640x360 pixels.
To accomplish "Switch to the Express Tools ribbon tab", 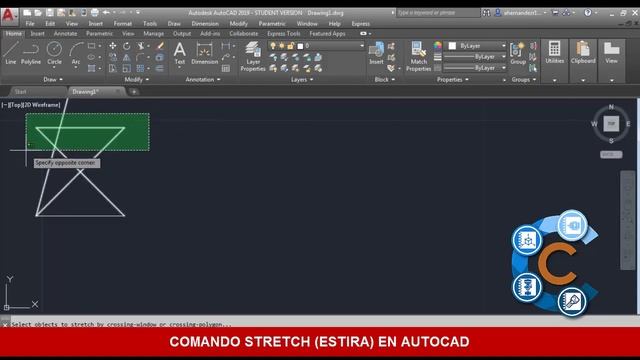I will 284,33.
